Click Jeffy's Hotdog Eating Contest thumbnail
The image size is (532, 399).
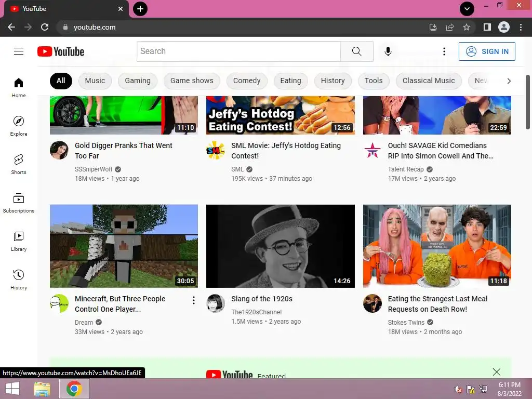280,115
